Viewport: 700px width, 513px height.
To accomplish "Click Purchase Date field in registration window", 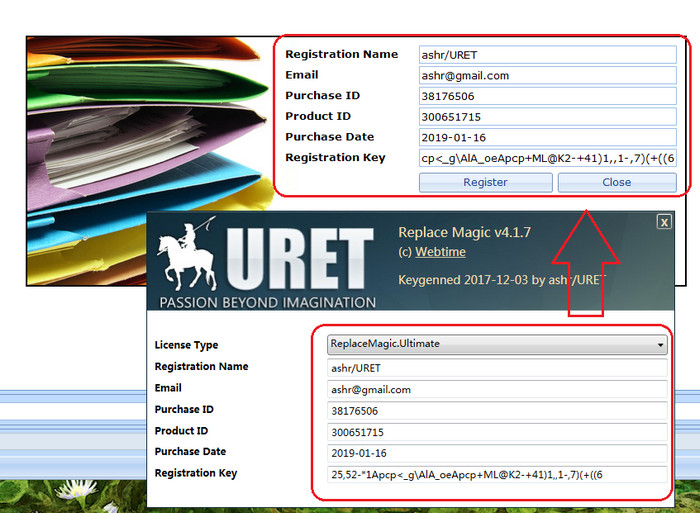I will pos(547,138).
